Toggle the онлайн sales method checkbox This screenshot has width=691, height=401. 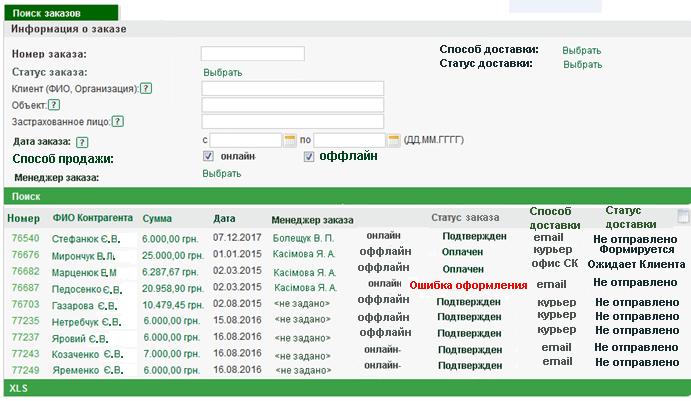pos(209,157)
